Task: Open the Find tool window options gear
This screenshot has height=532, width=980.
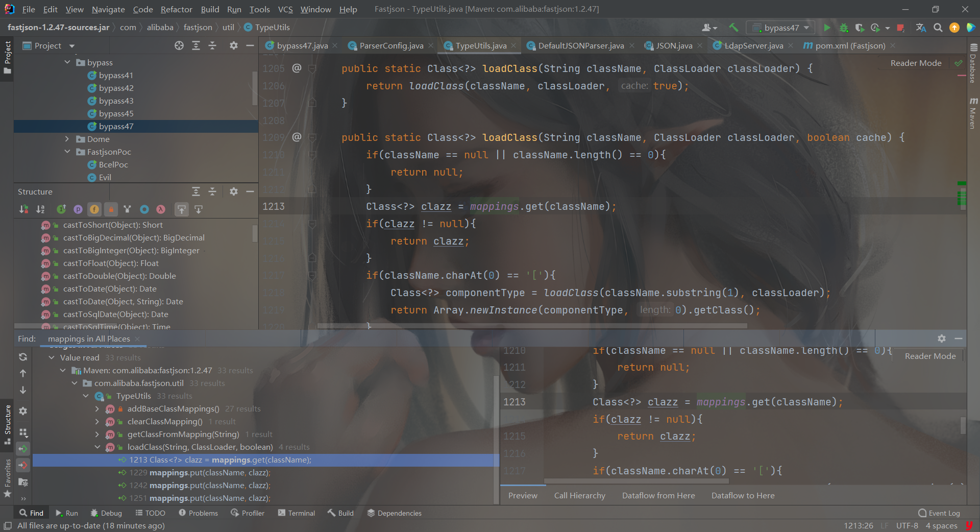Action: click(x=942, y=338)
